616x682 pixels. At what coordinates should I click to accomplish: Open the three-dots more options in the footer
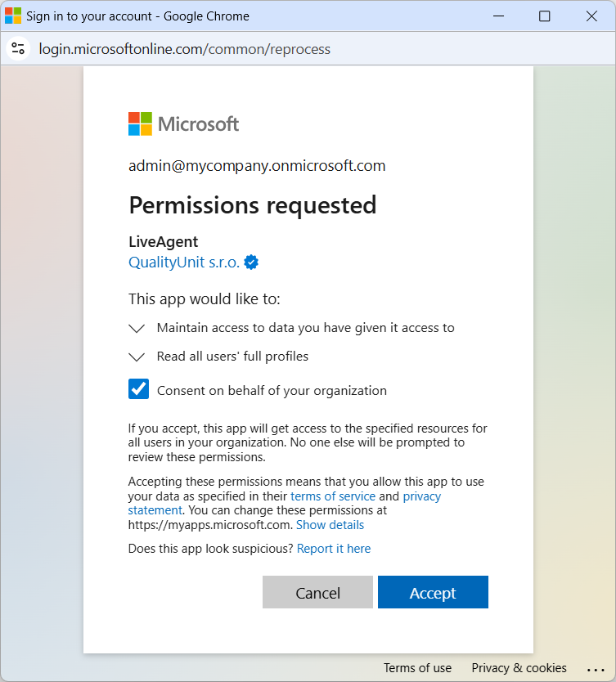point(595,669)
